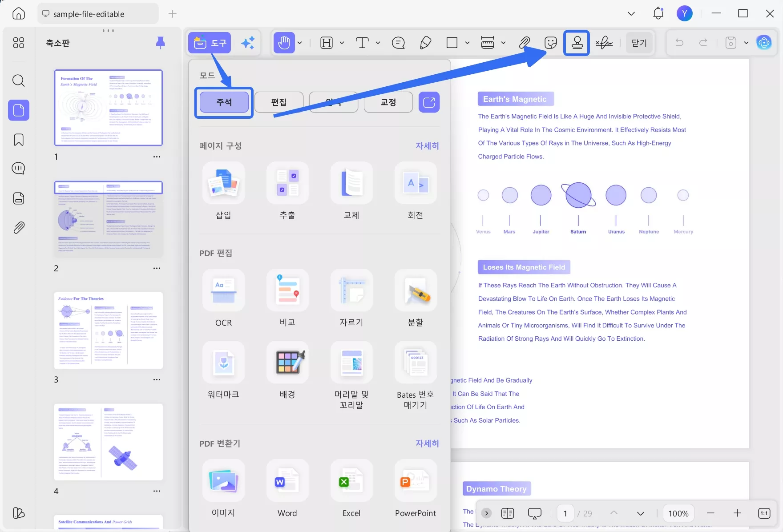
Task: Expand shape tool options dropdown
Action: (467, 43)
